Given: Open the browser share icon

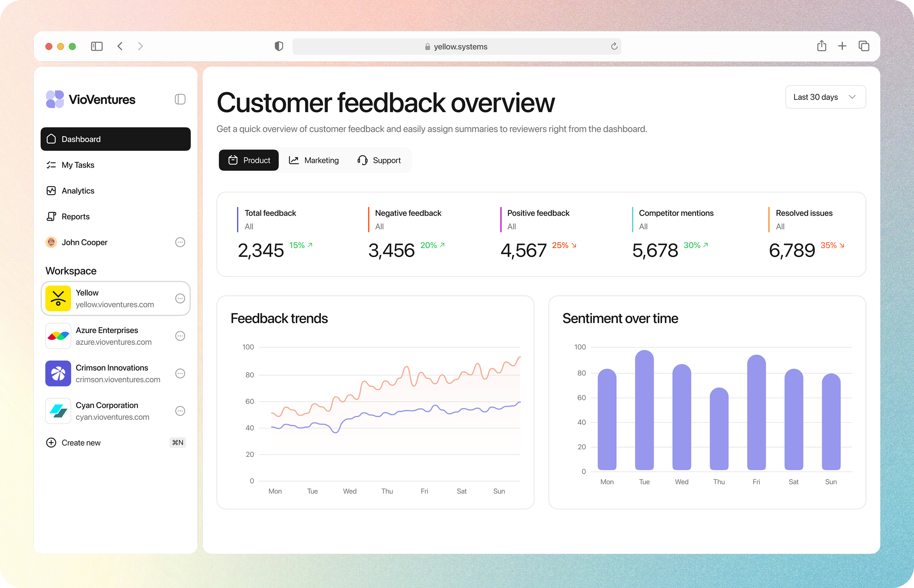Looking at the screenshot, I should tap(821, 46).
